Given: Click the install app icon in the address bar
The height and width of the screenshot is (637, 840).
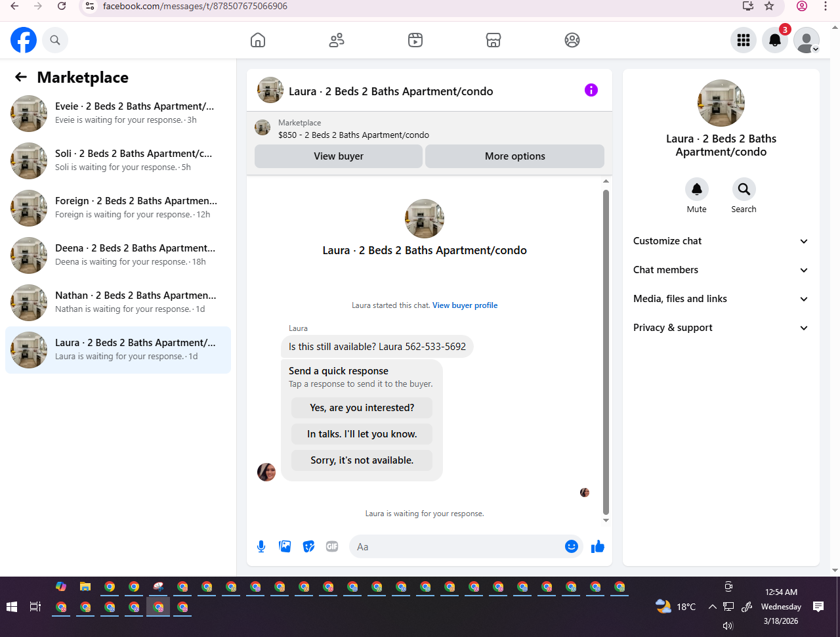Looking at the screenshot, I should click(747, 6).
